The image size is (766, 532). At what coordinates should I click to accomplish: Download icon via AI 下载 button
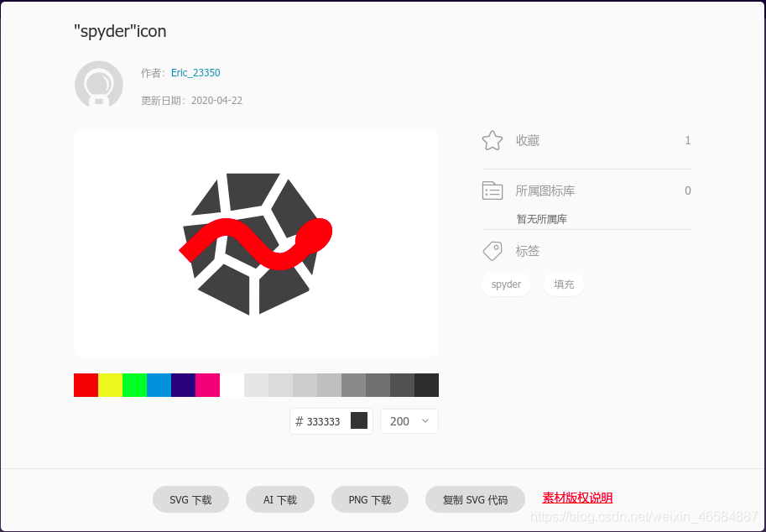pos(280,499)
